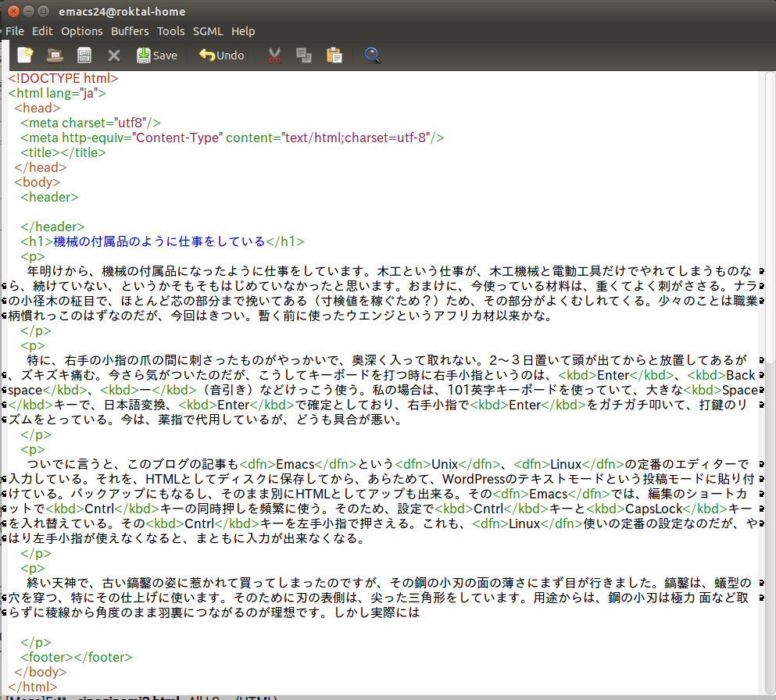
Task: Minimize the Emacs window
Action: click(29, 11)
